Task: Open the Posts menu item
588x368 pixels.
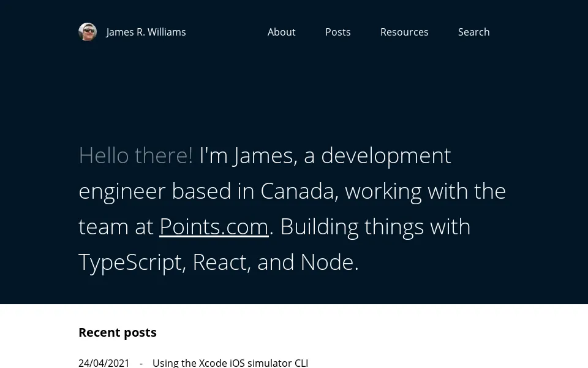Action: pos(337,32)
